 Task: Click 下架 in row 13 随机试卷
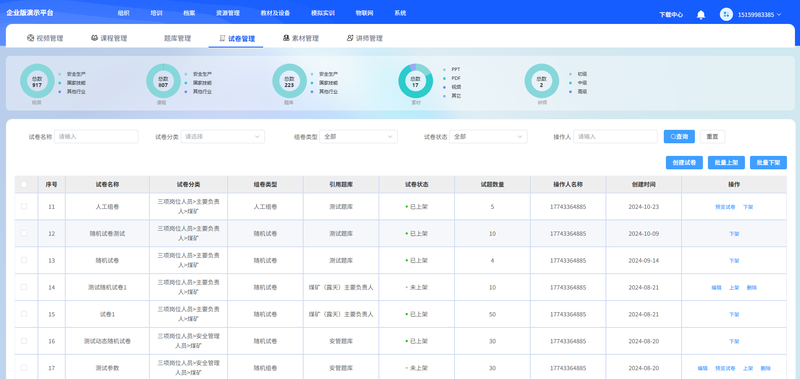tap(734, 261)
